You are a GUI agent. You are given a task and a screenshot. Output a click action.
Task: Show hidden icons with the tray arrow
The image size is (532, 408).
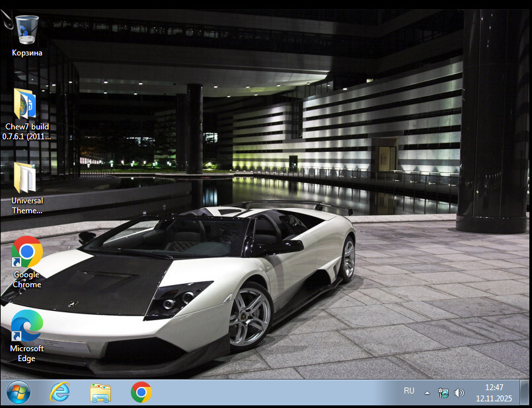[x=427, y=393]
